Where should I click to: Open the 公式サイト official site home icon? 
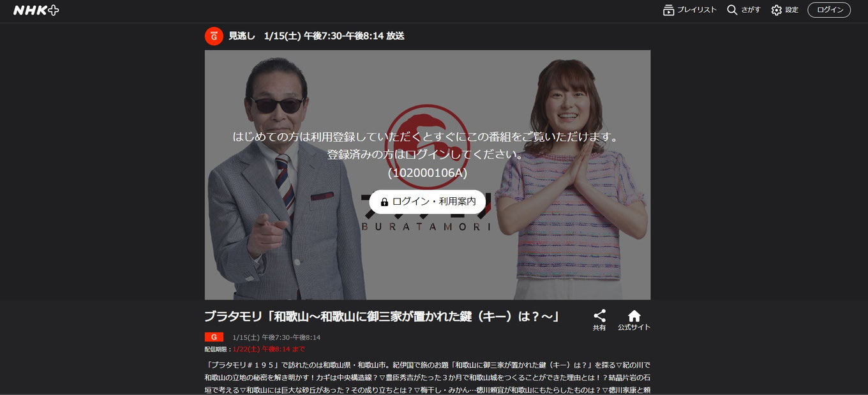tap(633, 315)
